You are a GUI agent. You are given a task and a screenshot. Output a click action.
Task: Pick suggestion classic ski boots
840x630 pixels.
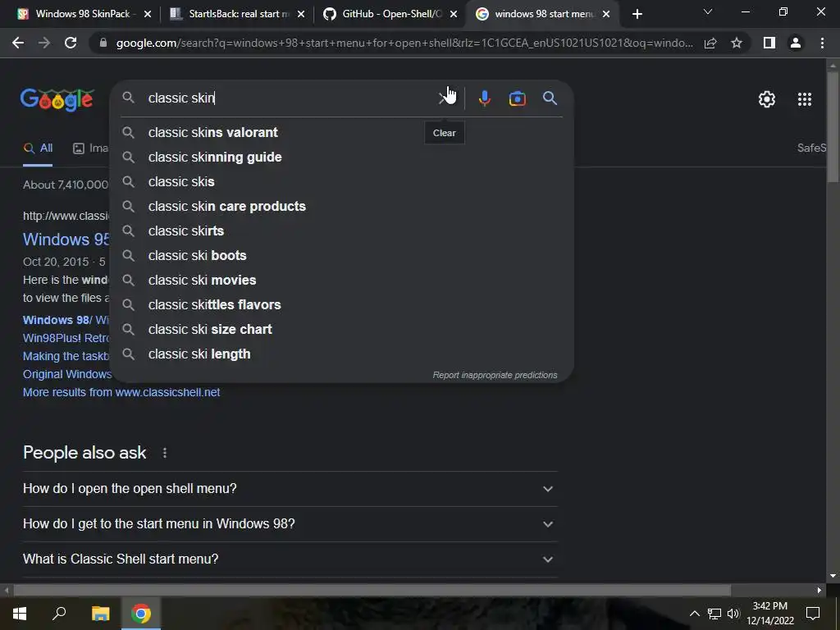(342, 256)
